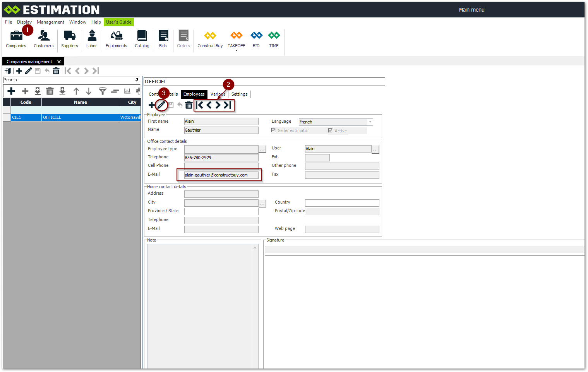Screen dimensions: 588x372
Task: Open the TAKEOFF dropdown arrow
Action: (x=236, y=50)
